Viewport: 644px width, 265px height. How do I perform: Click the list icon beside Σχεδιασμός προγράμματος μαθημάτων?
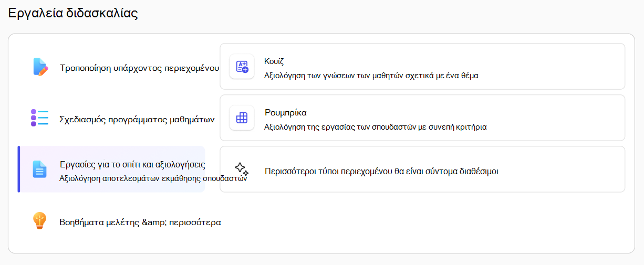(39, 118)
